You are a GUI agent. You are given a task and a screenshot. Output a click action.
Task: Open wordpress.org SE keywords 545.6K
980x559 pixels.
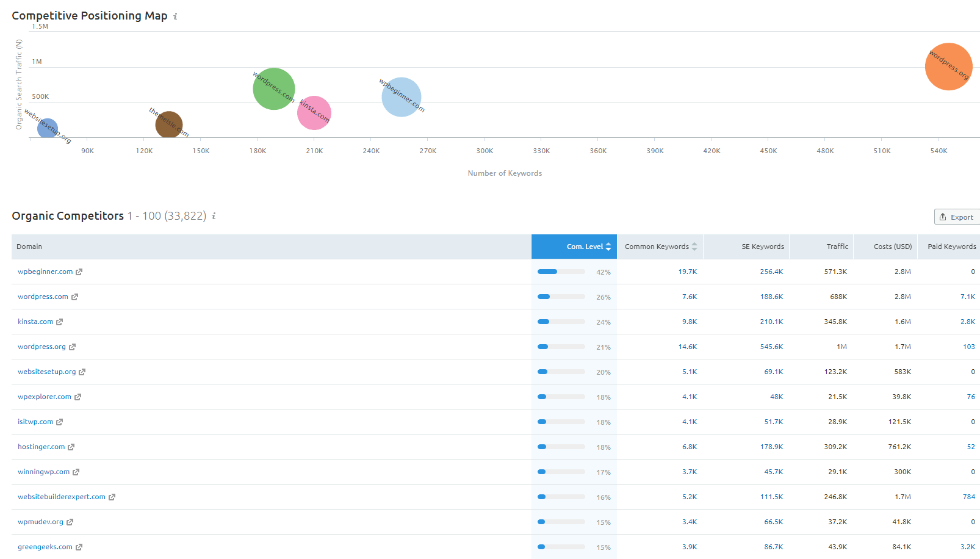(x=771, y=347)
